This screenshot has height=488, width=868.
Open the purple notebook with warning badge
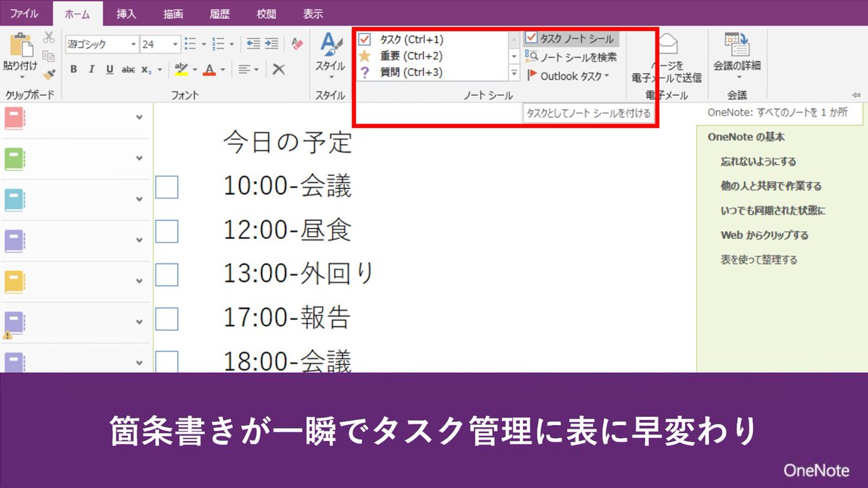[x=14, y=324]
